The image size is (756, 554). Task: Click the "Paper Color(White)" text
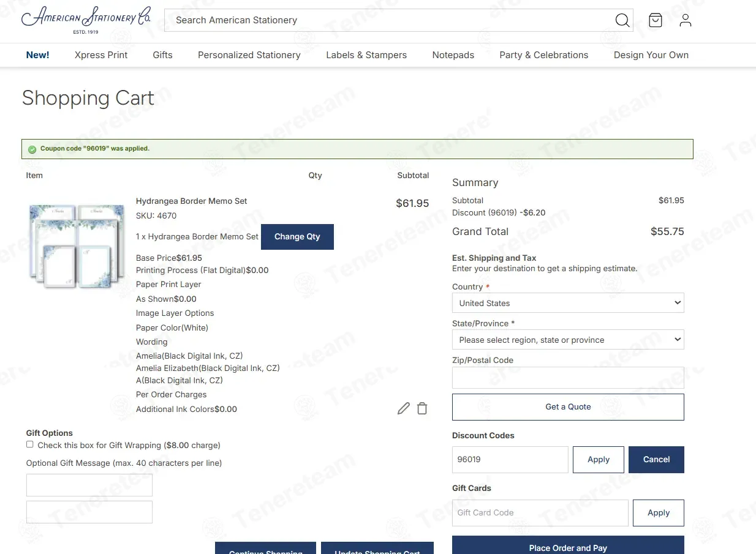click(x=172, y=328)
